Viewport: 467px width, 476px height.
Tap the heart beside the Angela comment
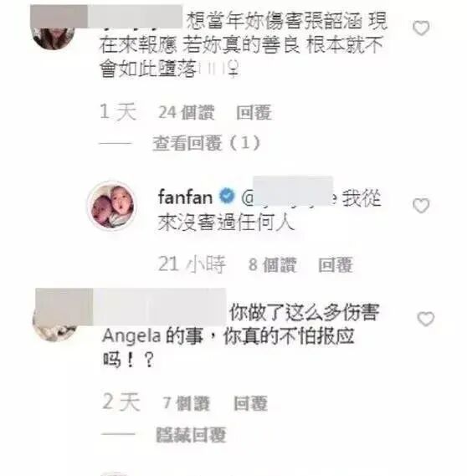(426, 319)
